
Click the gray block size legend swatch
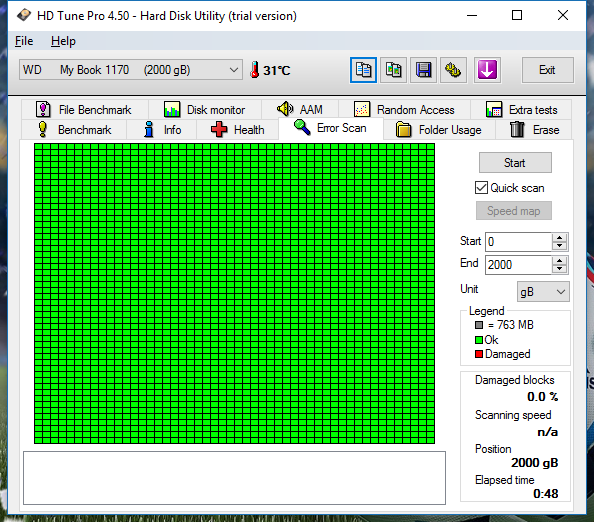tap(479, 325)
